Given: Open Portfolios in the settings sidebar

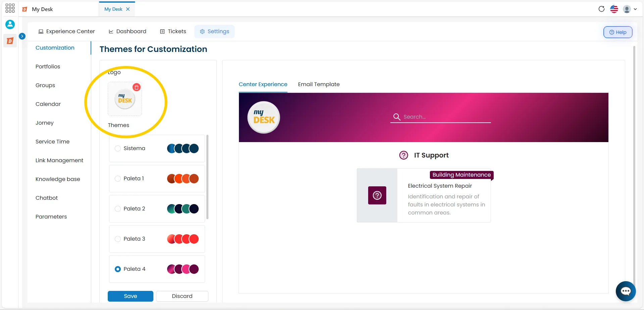Looking at the screenshot, I should (48, 67).
